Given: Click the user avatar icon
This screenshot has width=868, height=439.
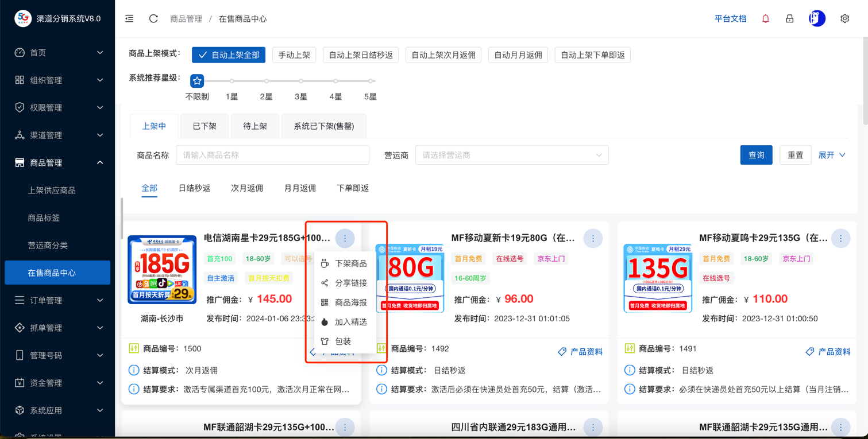Looking at the screenshot, I should [x=816, y=19].
